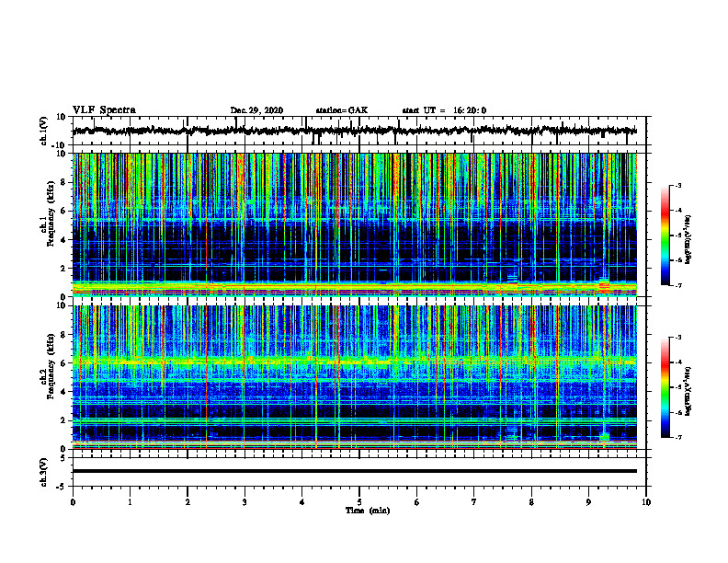Click the "VLF Spectra" plot title
728x563 pixels.
coord(104,109)
